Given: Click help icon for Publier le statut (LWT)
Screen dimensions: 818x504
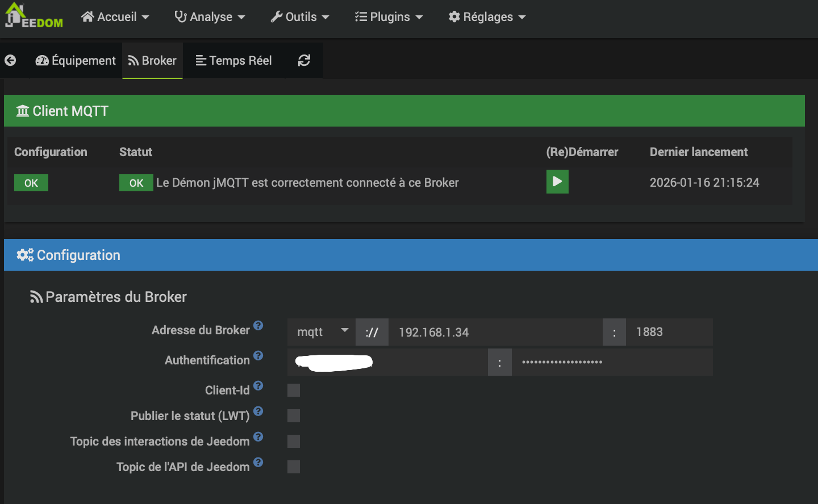Looking at the screenshot, I should pyautogui.click(x=258, y=411).
